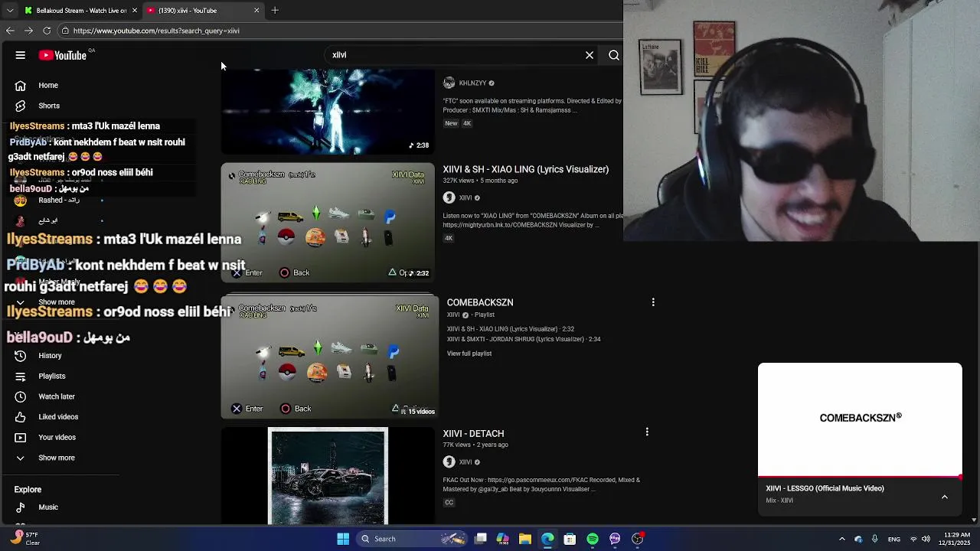Open OBS Studio from taskbar
Image resolution: width=980 pixels, height=551 pixels.
pyautogui.click(x=637, y=539)
